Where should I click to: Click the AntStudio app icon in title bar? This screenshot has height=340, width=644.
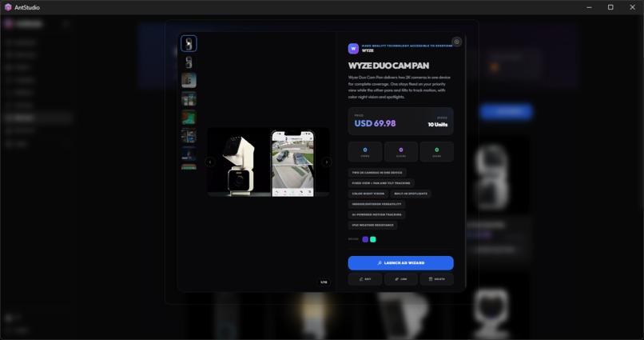point(8,7)
